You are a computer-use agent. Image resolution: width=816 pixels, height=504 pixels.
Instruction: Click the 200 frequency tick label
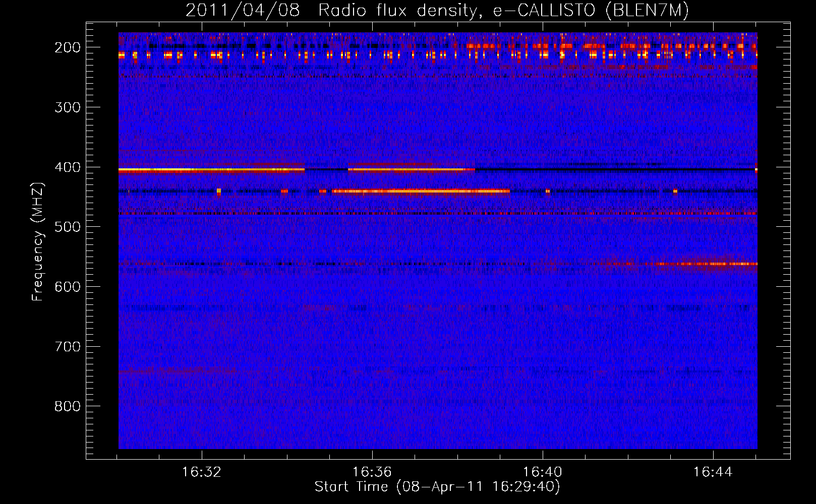67,47
